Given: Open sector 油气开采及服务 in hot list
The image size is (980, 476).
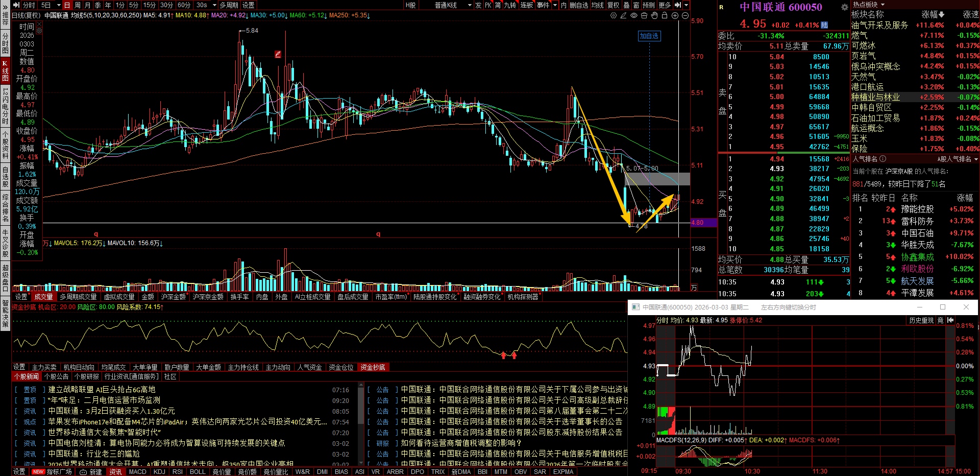Looking at the screenshot, I should pos(879,25).
